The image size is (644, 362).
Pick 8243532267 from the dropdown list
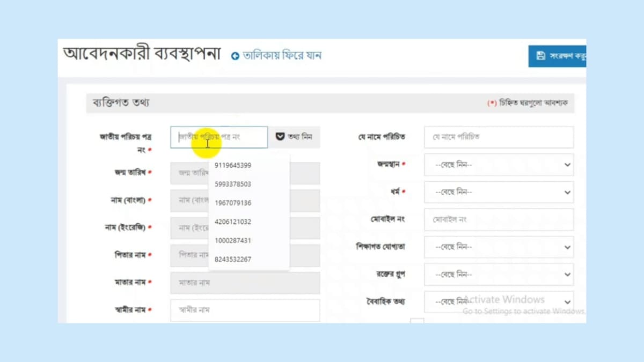(x=232, y=259)
